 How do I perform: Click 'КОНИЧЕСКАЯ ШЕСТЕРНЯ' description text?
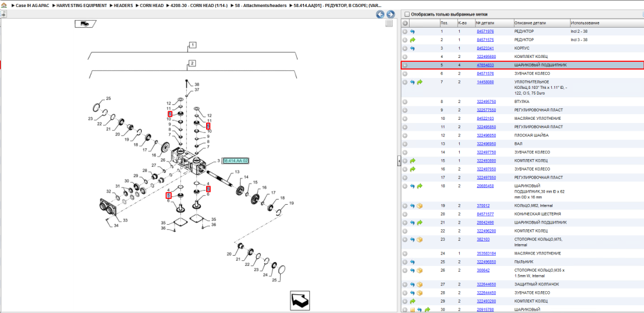[x=537, y=214]
